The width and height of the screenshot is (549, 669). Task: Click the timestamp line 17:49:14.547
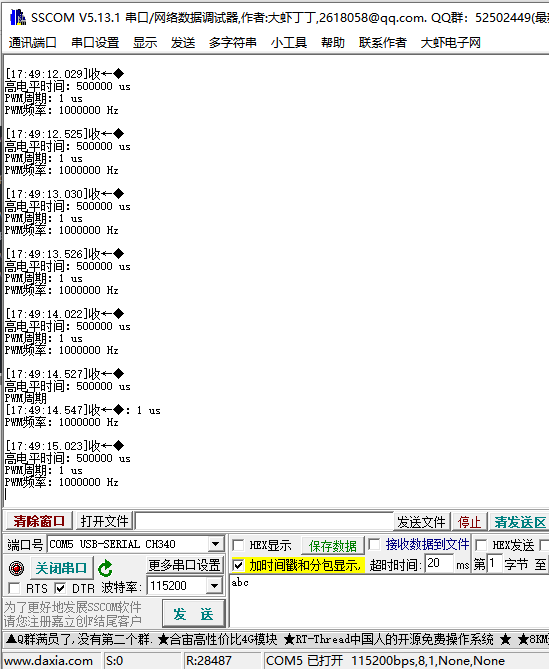point(83,410)
